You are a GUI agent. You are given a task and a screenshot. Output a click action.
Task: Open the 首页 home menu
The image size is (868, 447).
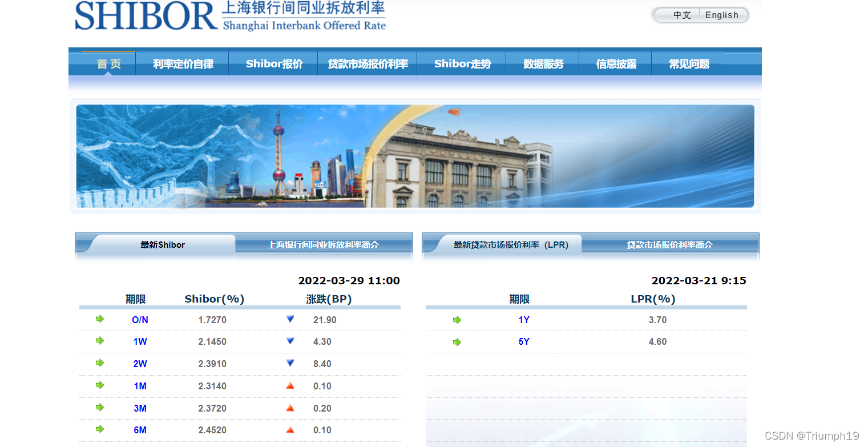pyautogui.click(x=108, y=64)
